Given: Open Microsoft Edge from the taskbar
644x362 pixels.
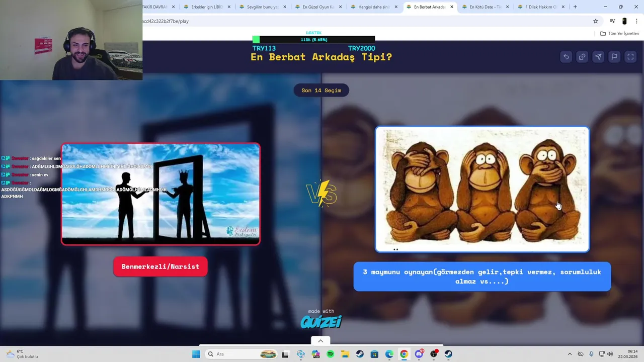Looking at the screenshot, I should [389, 354].
